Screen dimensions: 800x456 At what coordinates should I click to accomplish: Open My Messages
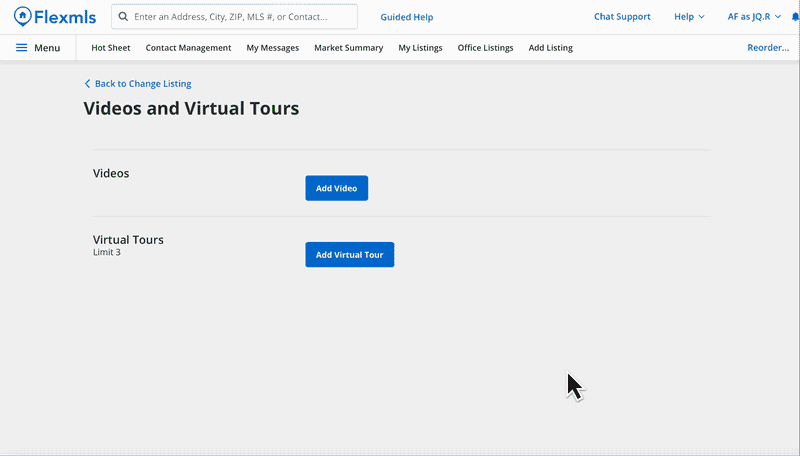[x=272, y=48]
